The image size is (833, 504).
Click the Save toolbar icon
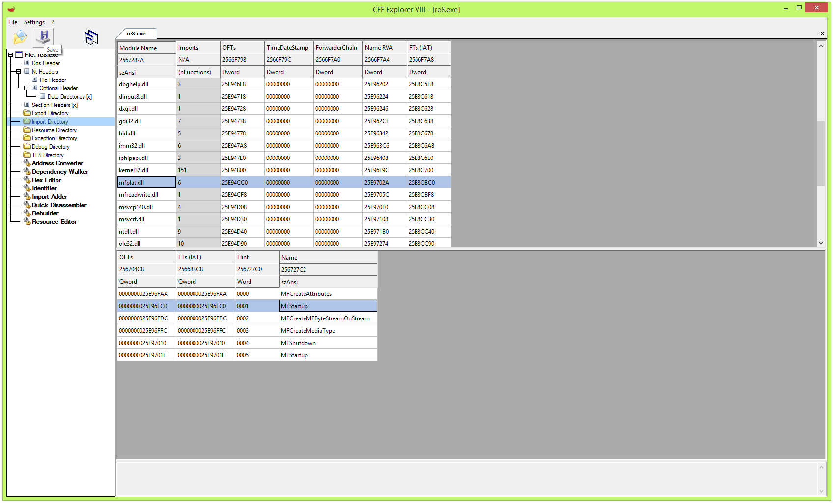pyautogui.click(x=44, y=36)
